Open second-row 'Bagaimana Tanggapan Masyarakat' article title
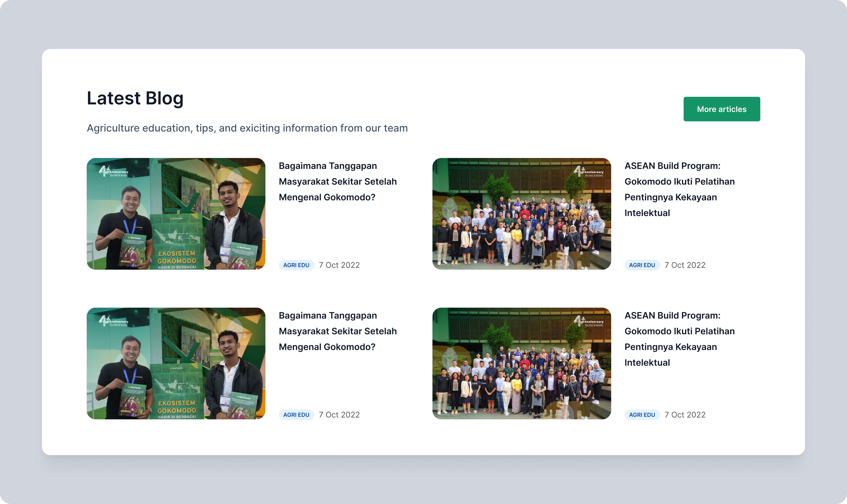Screen dimensions: 847x504 coord(338,331)
